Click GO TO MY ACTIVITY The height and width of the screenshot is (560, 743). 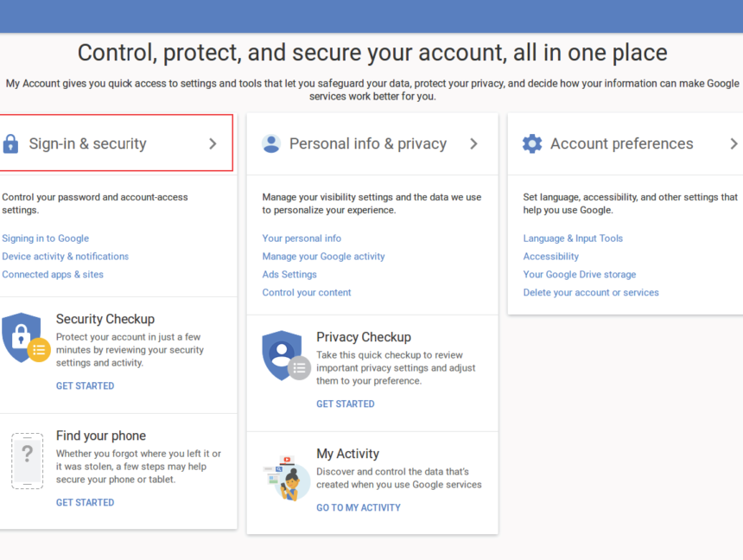[358, 507]
